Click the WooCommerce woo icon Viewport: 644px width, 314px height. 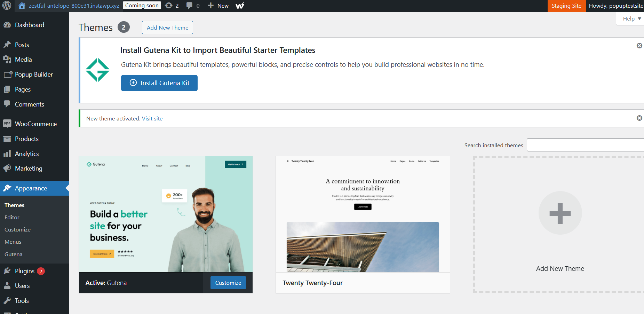point(7,124)
